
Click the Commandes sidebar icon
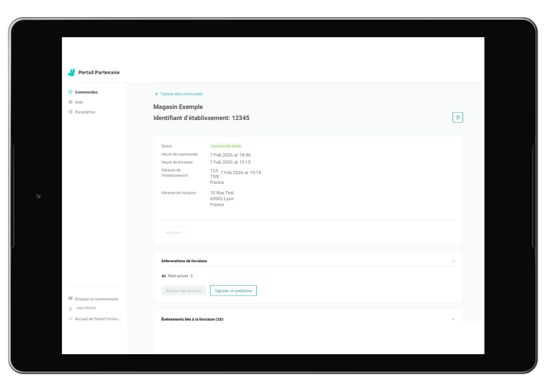pos(70,92)
